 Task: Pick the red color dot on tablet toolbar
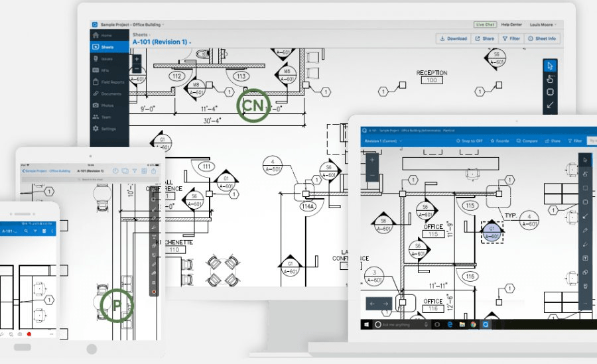154,292
